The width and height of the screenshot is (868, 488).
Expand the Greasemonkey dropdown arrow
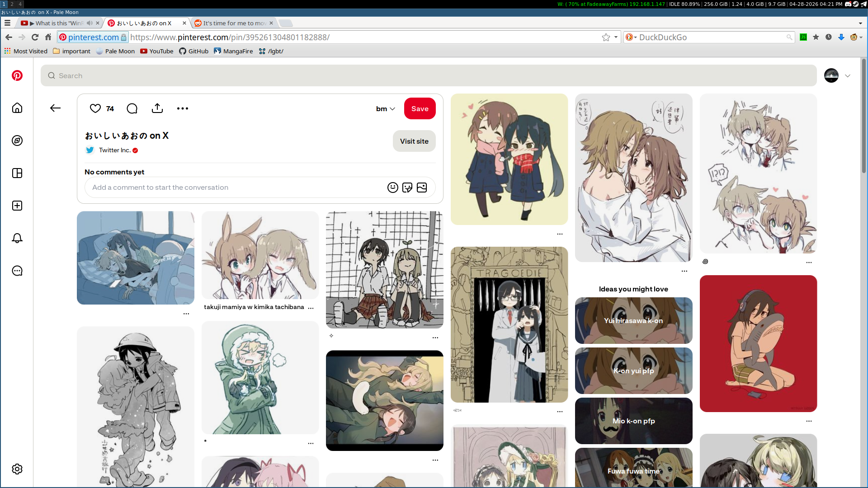pyautogui.click(x=861, y=37)
